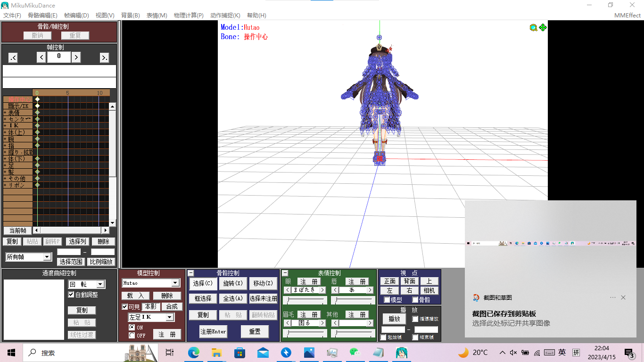The height and width of the screenshot is (362, 644).
Task: Select the OFF radio button for IK
Action: tap(132, 336)
